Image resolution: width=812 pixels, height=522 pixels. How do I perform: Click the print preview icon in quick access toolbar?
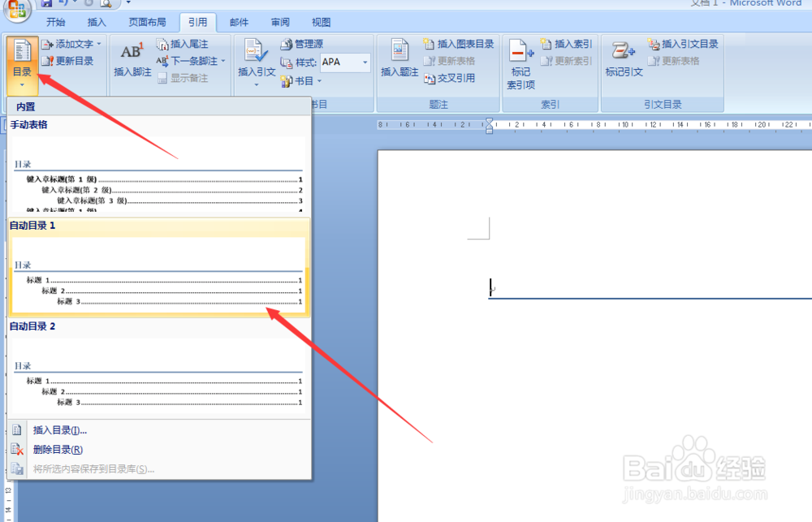coord(106,3)
